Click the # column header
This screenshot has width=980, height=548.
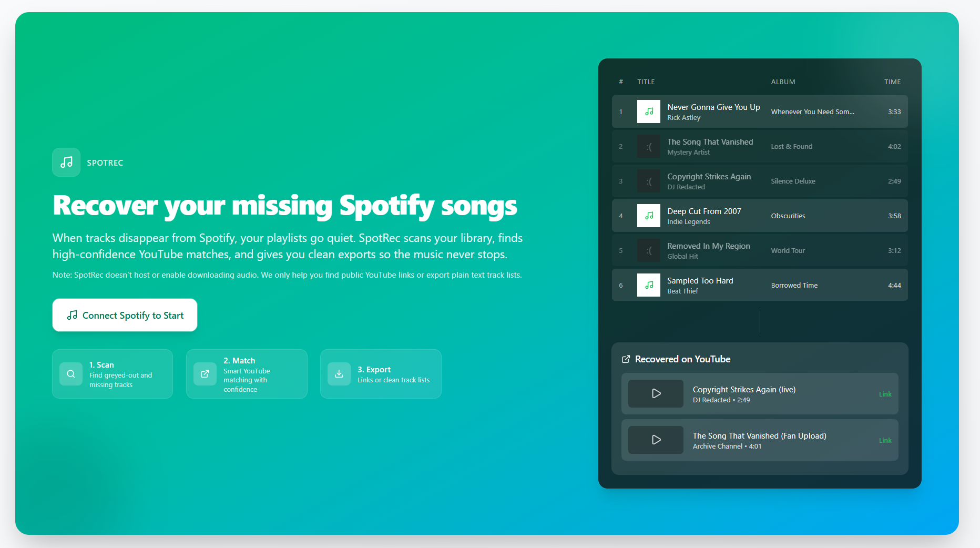[621, 82]
